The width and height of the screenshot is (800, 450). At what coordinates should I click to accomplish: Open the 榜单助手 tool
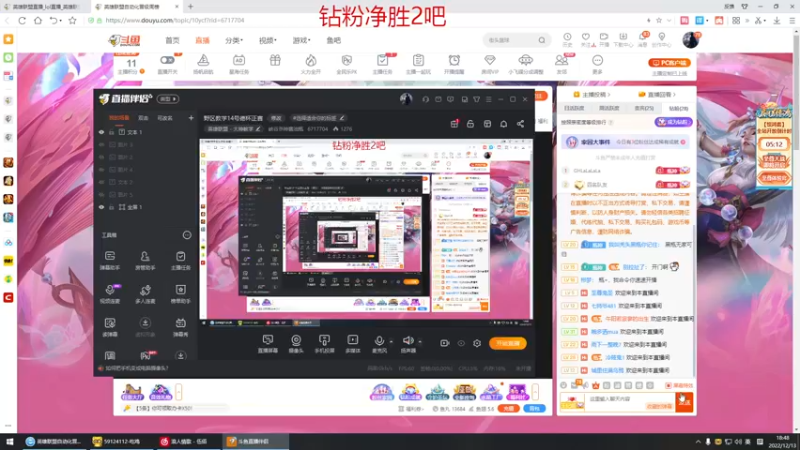(x=180, y=294)
